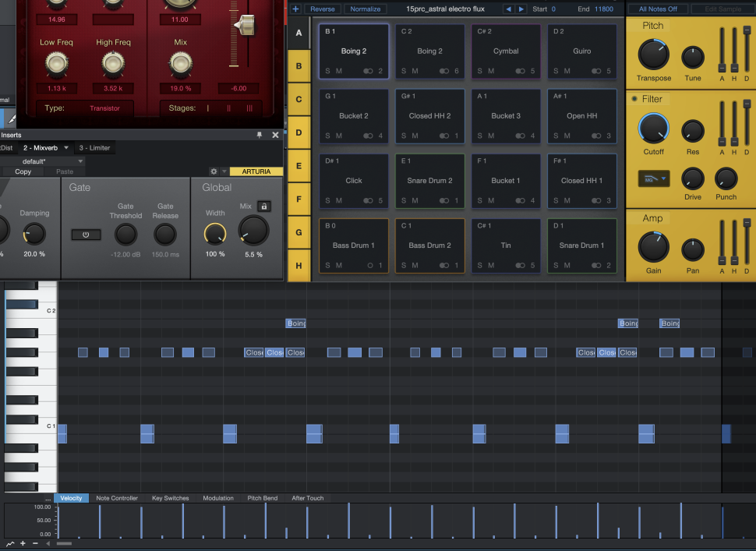Open the default* preset dropdown
756x551 pixels.
click(80, 161)
